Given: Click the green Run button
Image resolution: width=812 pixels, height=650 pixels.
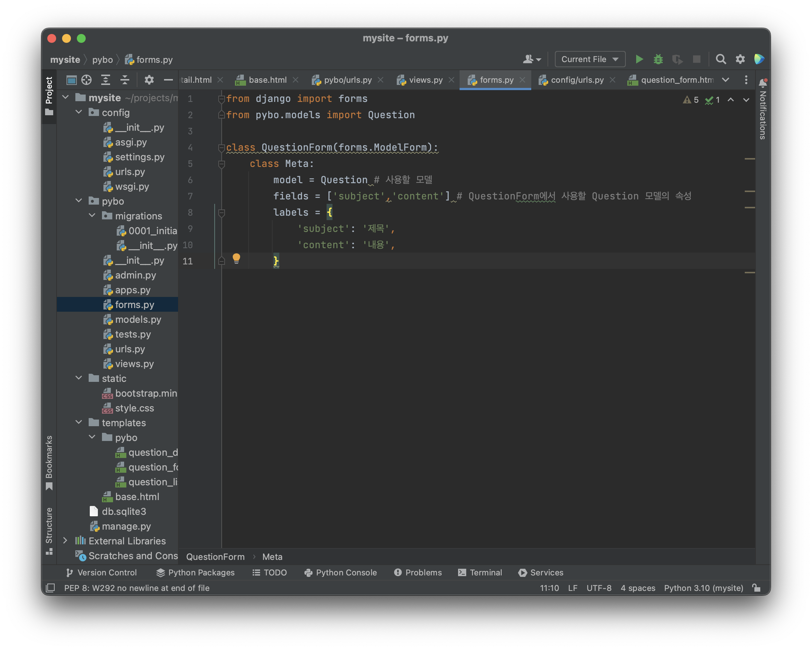Looking at the screenshot, I should pyautogui.click(x=639, y=59).
